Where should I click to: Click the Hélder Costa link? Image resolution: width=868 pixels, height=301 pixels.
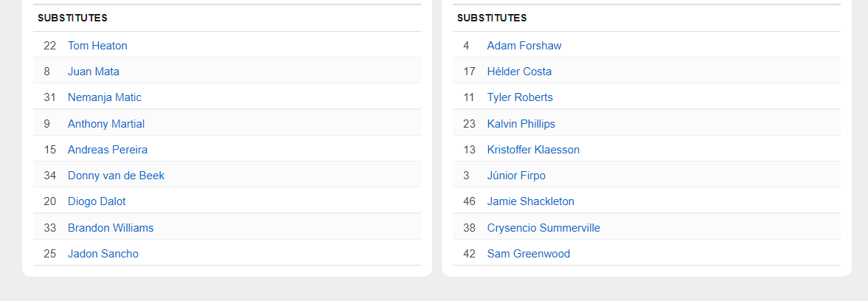(x=519, y=72)
